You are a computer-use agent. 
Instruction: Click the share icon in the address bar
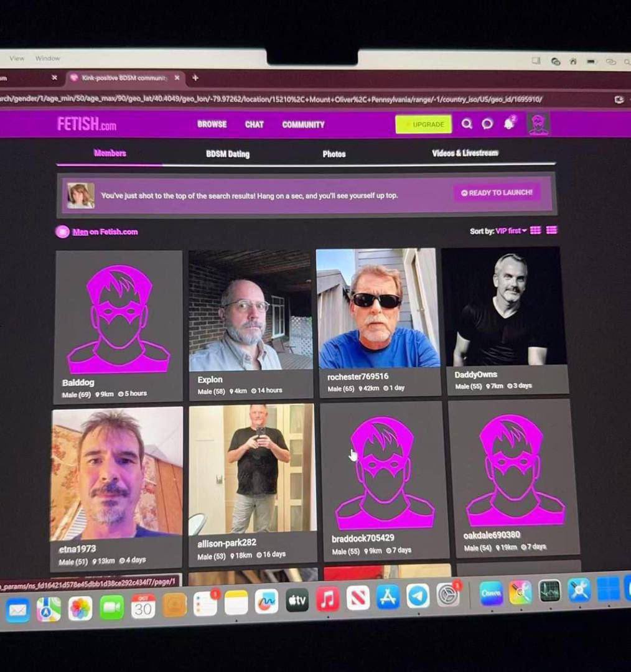pos(619,100)
